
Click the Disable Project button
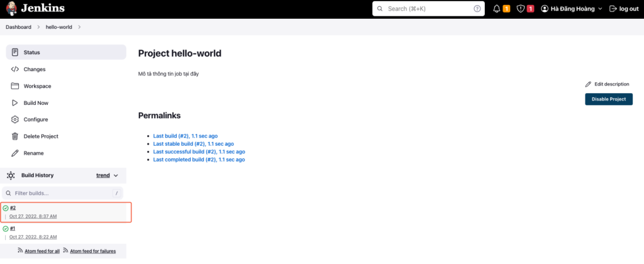coord(609,99)
